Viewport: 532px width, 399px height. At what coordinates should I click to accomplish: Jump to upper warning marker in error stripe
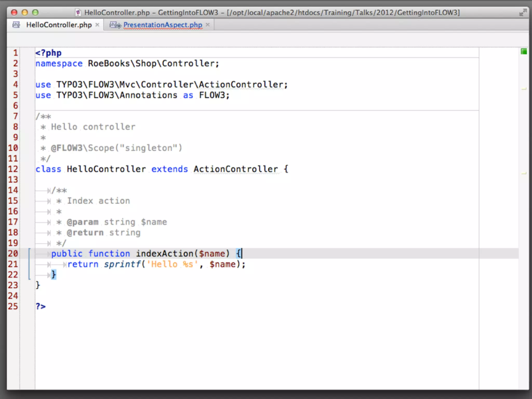524,89
